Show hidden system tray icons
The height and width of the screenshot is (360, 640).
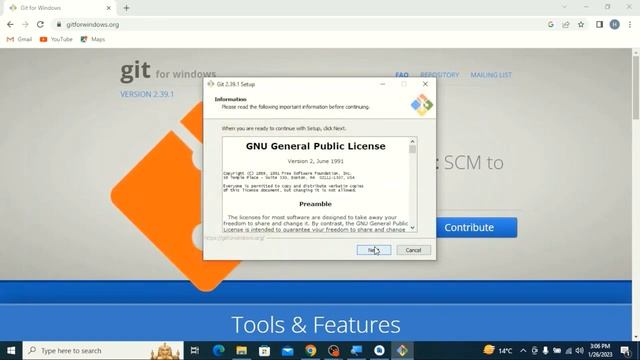point(523,351)
